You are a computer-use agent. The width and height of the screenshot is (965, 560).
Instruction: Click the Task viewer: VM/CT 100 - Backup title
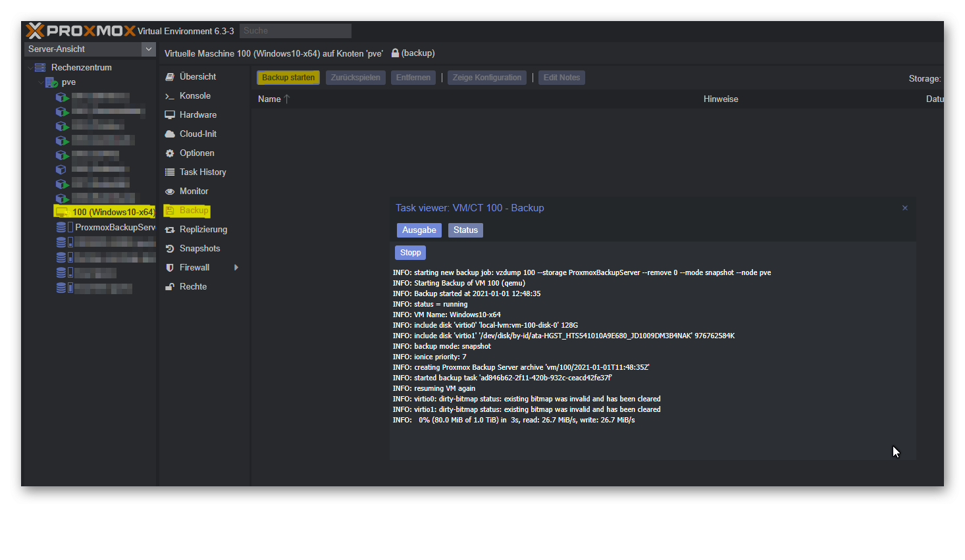[470, 208]
